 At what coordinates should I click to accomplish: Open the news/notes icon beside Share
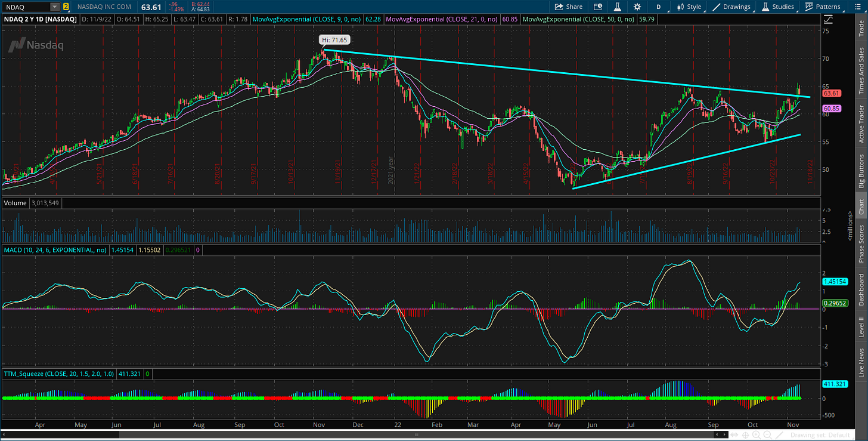[x=598, y=7]
